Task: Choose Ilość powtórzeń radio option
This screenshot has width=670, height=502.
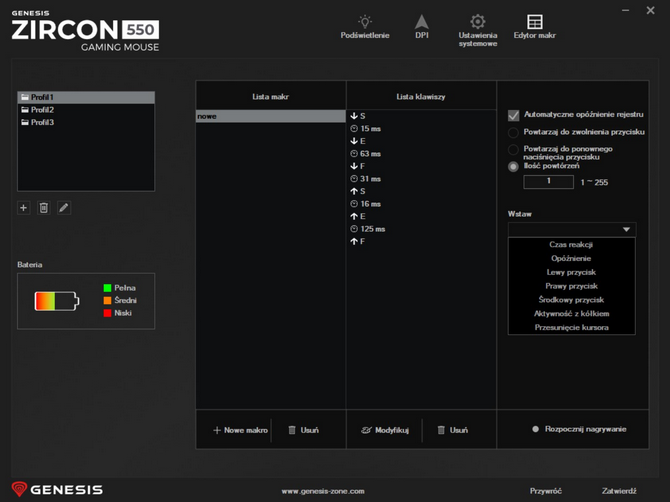Action: click(x=513, y=167)
